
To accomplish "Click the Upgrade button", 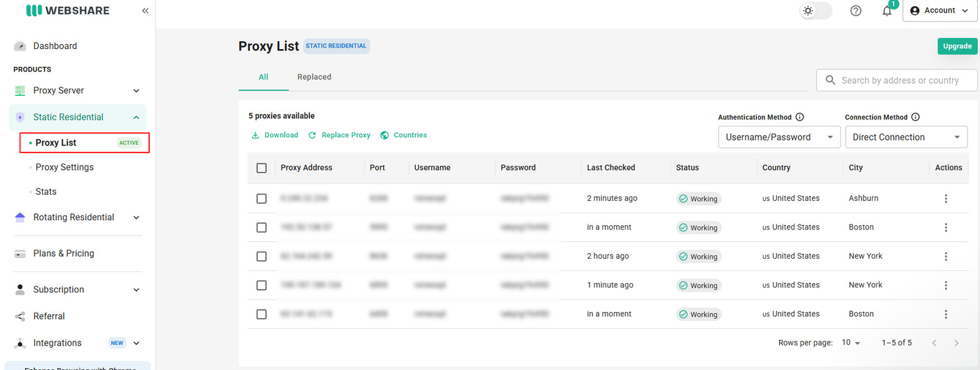I will pyautogui.click(x=957, y=46).
